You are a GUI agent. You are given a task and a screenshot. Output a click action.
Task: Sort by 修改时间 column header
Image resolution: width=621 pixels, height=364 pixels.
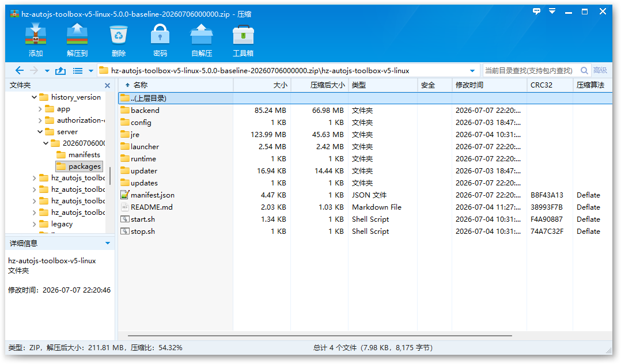click(x=489, y=85)
